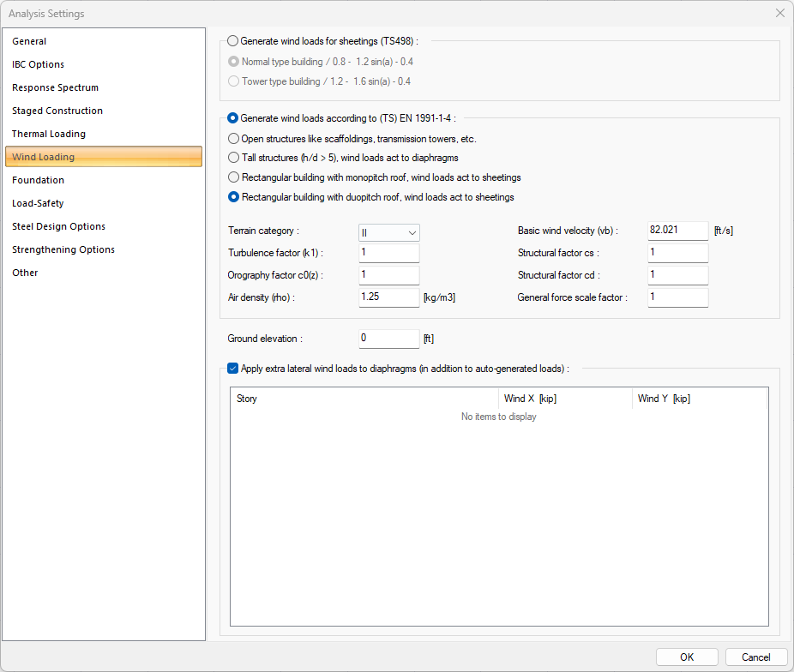
Task: Focus the Air density (rho) input
Action: [x=388, y=297]
